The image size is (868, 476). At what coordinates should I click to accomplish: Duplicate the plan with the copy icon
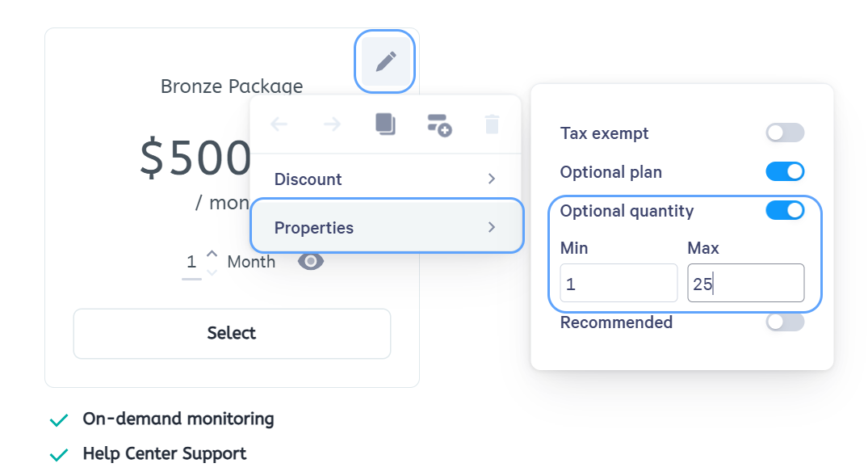click(x=385, y=124)
